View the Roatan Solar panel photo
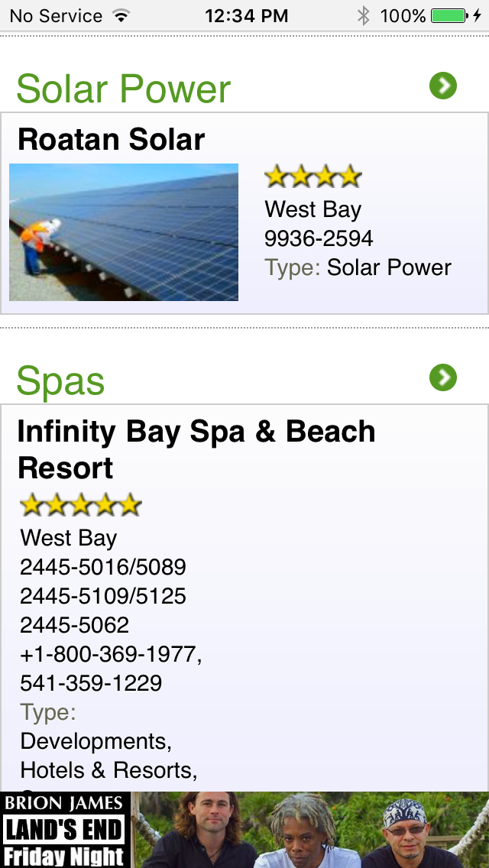The height and width of the screenshot is (868, 489). [124, 232]
